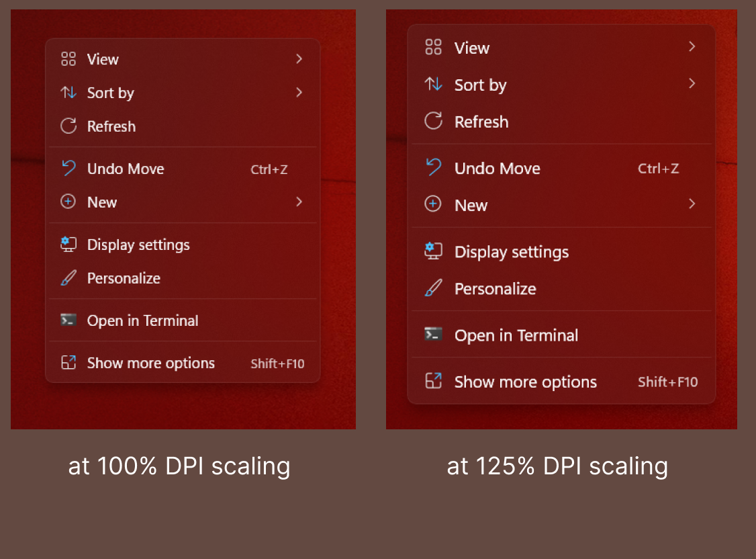Screen dimensions: 756x559
Task: Click the Undo Move arrow icon in the 125% menu
Action: [433, 167]
